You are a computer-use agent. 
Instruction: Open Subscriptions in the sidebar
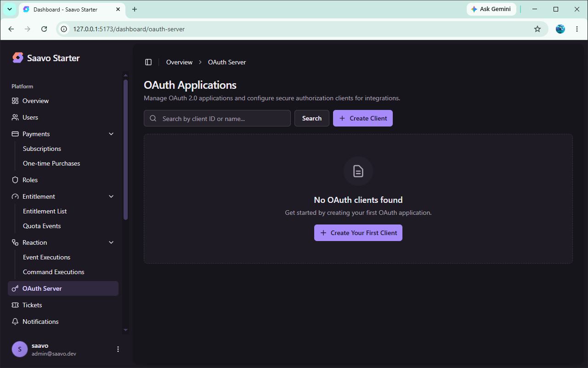[x=42, y=149]
